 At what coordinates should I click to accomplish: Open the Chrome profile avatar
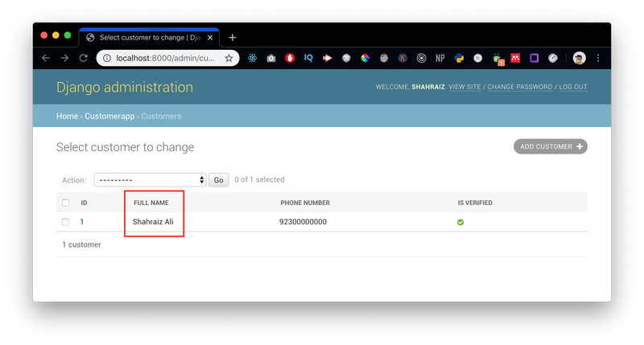click(579, 58)
